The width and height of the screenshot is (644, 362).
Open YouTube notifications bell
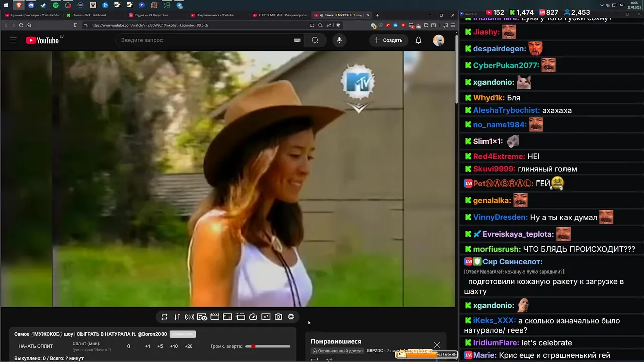418,40
